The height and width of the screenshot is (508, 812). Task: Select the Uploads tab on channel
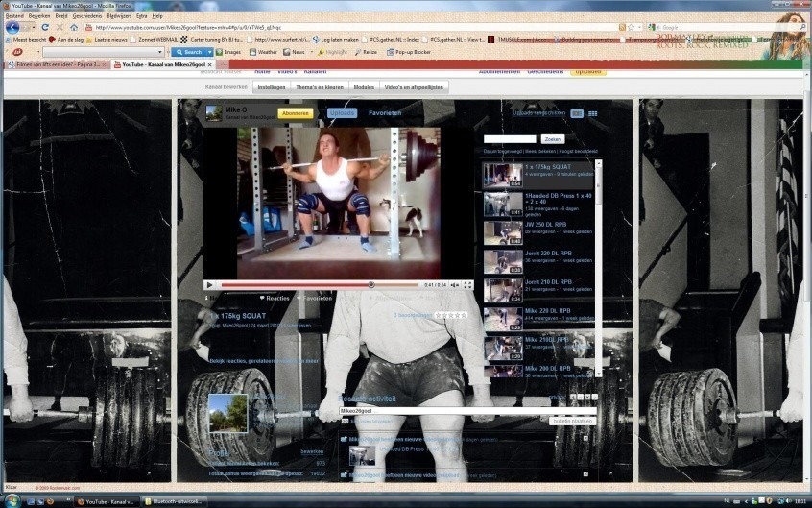(x=343, y=113)
